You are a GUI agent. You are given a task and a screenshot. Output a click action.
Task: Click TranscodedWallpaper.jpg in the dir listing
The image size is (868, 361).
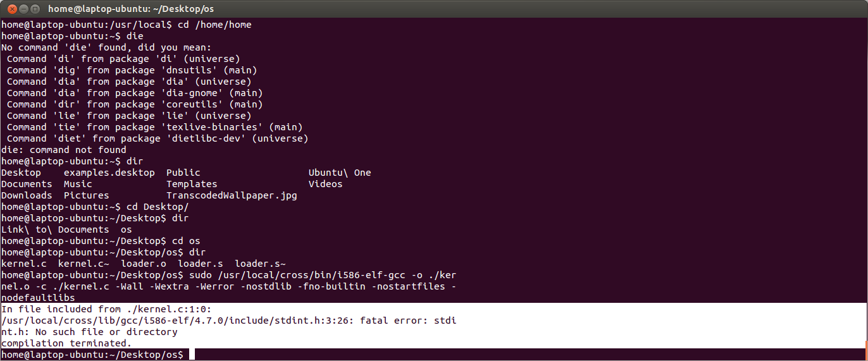coord(232,195)
